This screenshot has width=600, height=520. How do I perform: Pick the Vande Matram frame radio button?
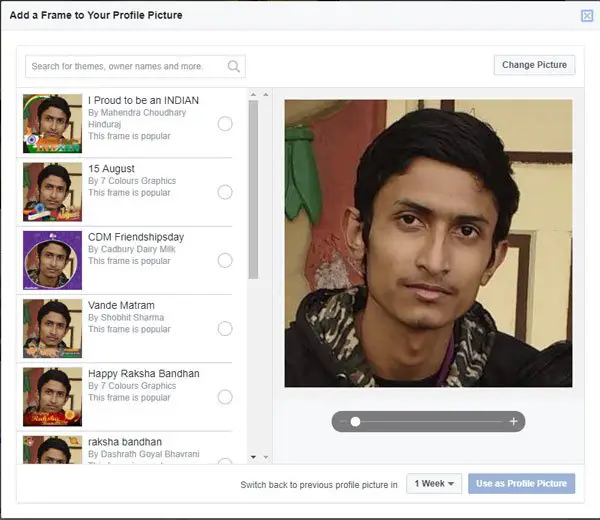[x=225, y=328]
